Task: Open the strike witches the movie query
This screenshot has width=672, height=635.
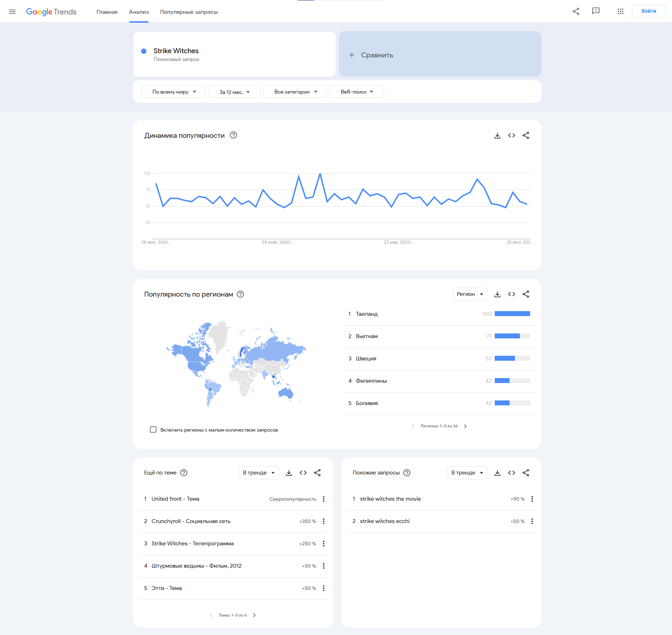Action: click(x=390, y=499)
